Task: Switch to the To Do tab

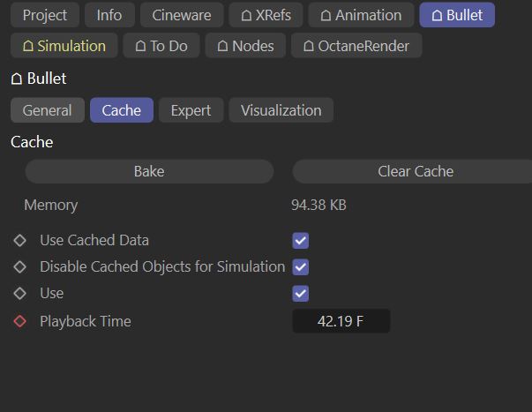Action: coord(161,46)
